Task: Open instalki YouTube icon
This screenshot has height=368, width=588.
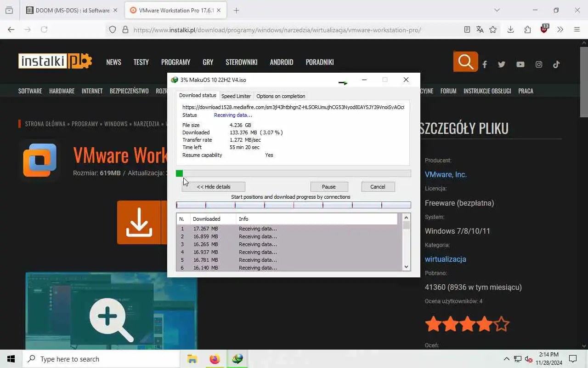Action: coord(520,64)
